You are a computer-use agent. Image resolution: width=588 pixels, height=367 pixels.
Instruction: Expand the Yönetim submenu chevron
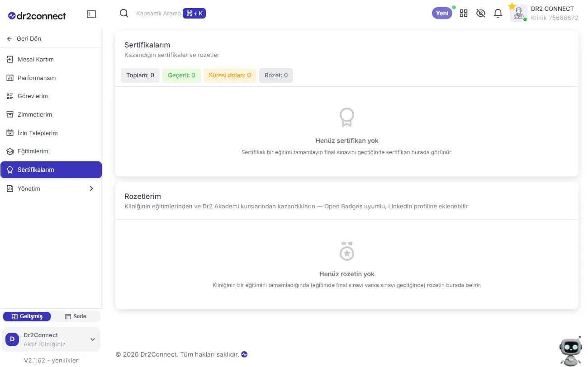pyautogui.click(x=91, y=188)
